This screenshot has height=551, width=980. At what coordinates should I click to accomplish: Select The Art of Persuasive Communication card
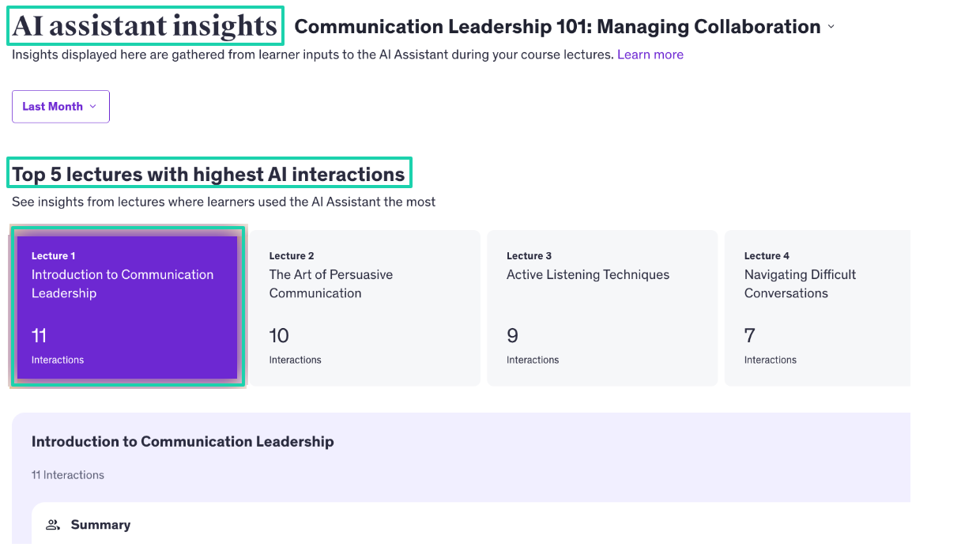pos(365,308)
